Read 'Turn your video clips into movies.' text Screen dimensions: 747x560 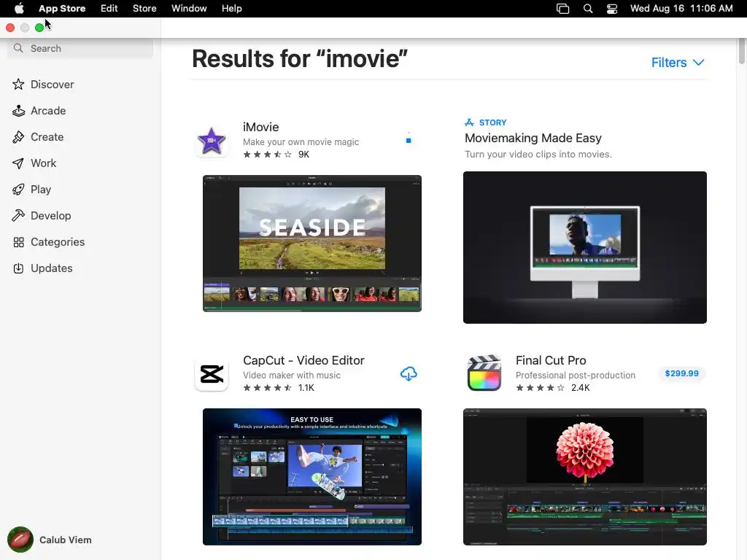tap(538, 155)
